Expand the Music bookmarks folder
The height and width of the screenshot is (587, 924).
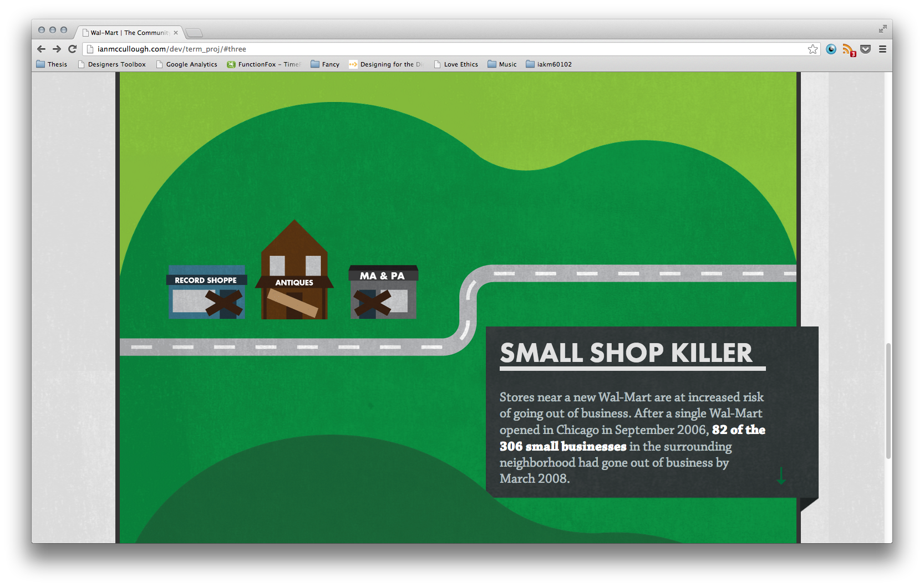[x=502, y=64]
